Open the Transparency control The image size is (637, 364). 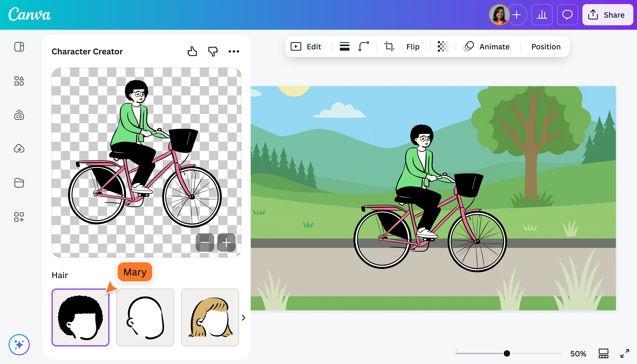click(x=443, y=47)
